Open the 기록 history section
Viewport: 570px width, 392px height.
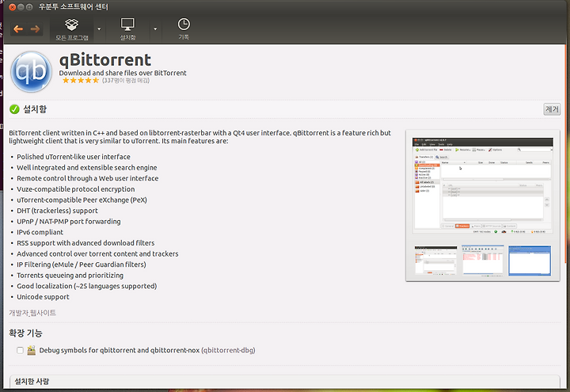184,29
